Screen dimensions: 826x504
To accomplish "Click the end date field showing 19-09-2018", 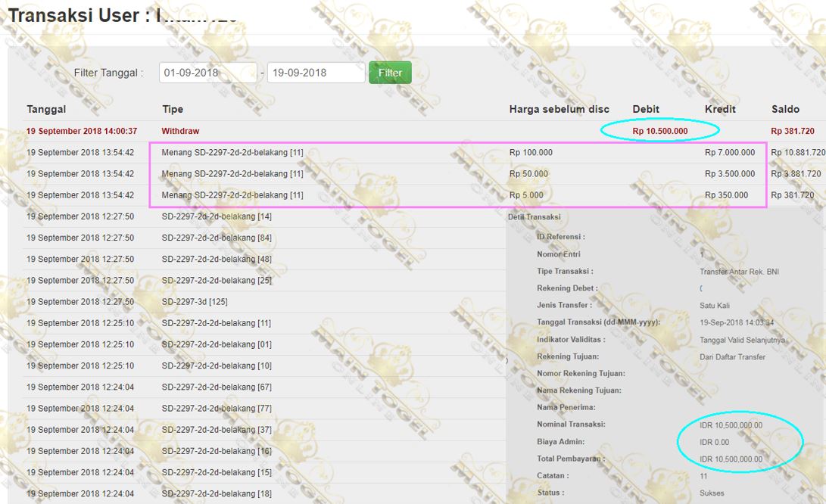I will 316,73.
